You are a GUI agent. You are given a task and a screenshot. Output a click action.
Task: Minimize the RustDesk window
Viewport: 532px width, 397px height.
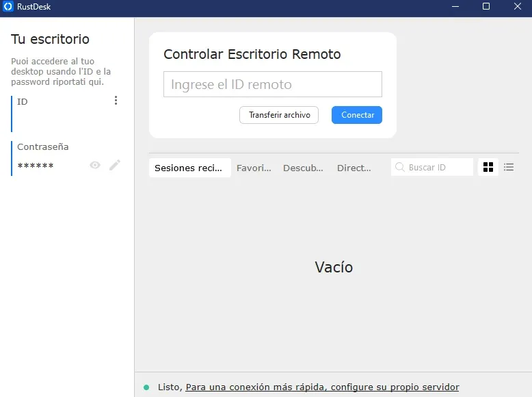coord(455,6)
